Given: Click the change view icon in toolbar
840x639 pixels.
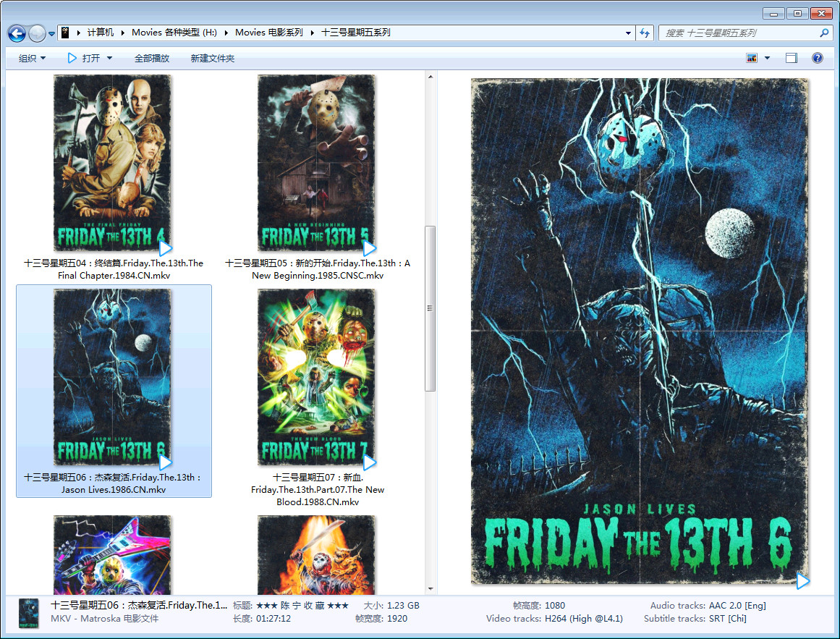Looking at the screenshot, I should coord(752,59).
